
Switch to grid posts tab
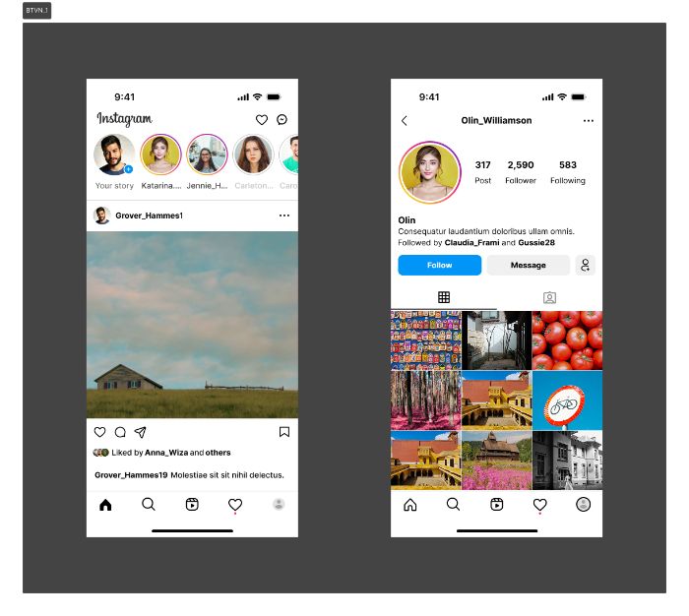(x=444, y=297)
